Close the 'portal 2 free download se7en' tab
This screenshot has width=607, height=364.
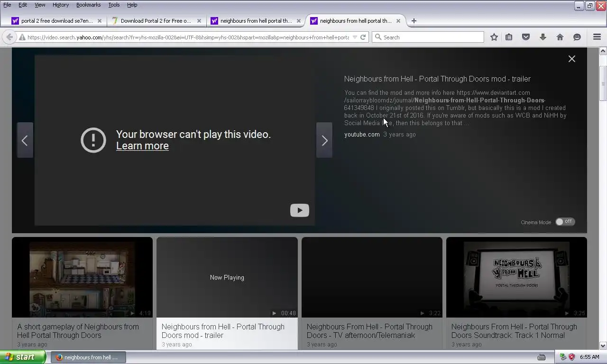[100, 21]
